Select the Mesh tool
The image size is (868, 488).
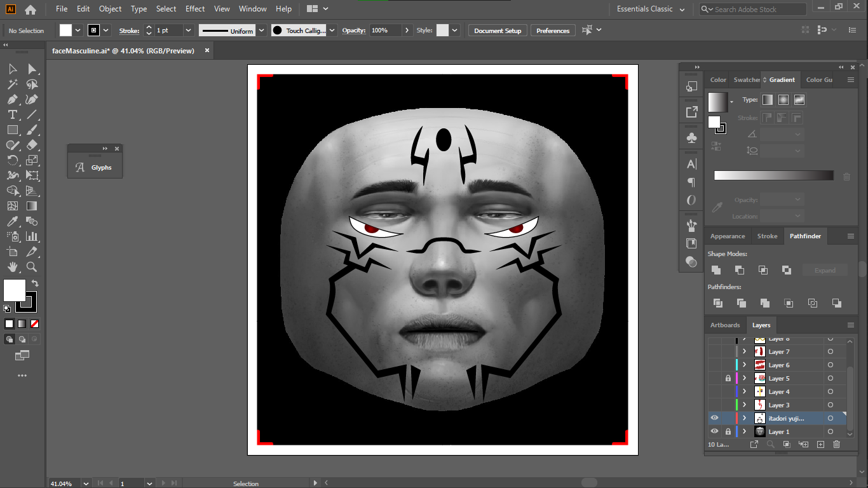click(13, 206)
